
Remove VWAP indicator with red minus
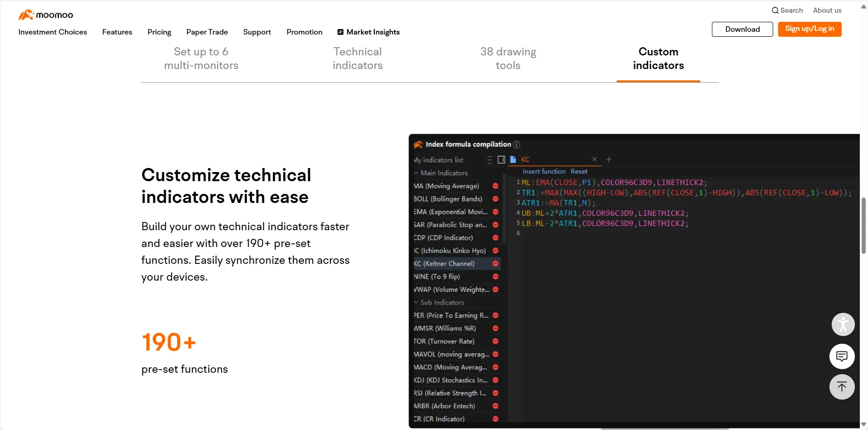point(495,290)
